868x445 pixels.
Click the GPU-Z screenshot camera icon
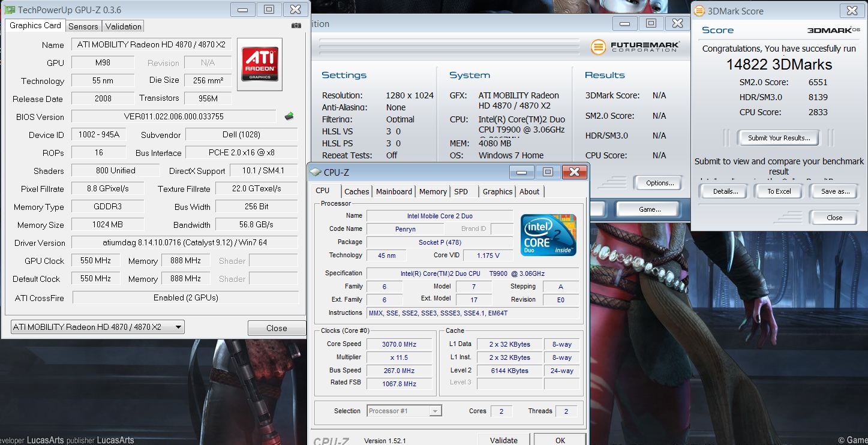[296, 26]
